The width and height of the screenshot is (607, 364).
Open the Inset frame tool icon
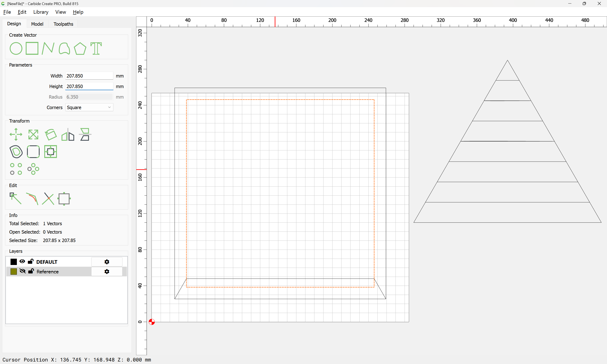pyautogui.click(x=51, y=152)
